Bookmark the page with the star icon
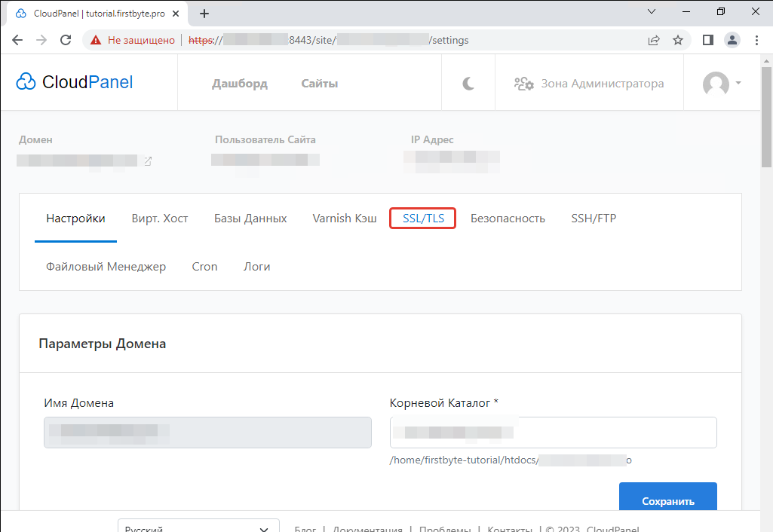 click(x=678, y=39)
